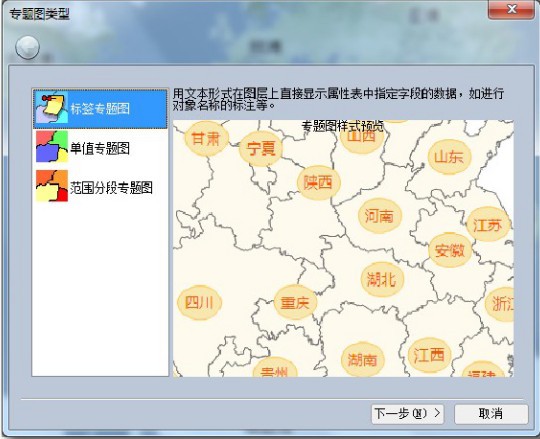
Task: Select 范围分段专题图 list item
Action: coord(100,186)
